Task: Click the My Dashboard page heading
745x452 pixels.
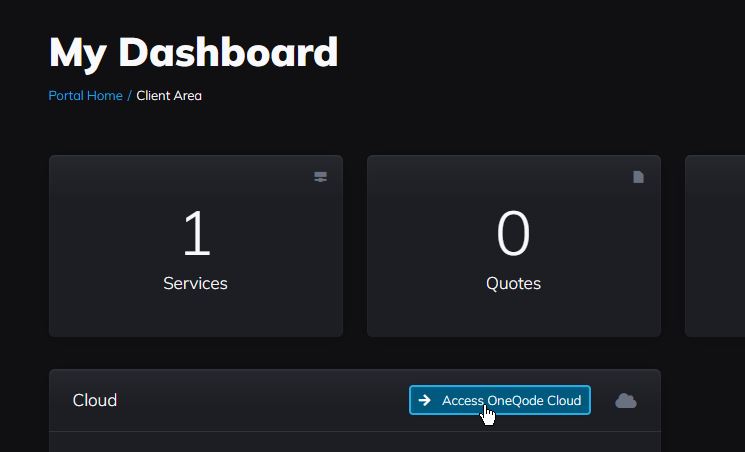Action: pos(193,52)
